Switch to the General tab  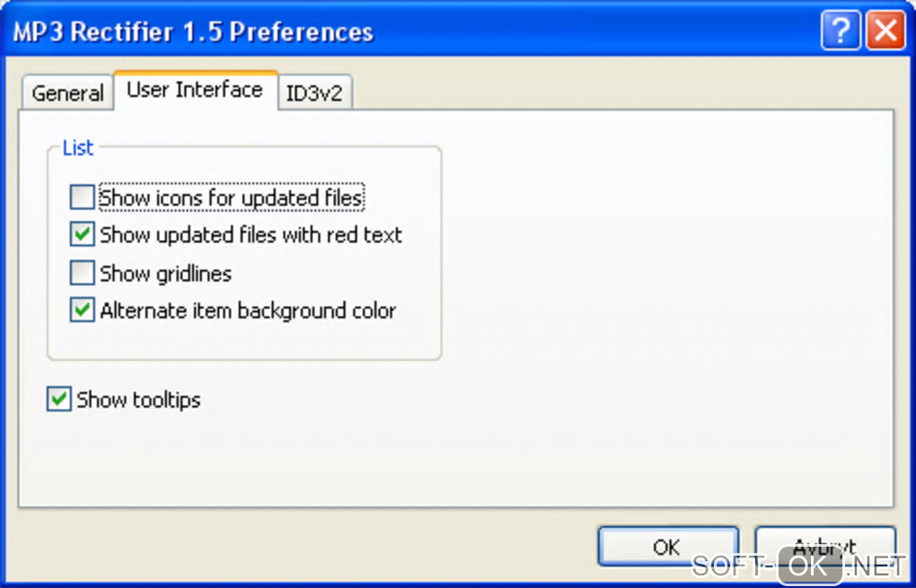[67, 93]
